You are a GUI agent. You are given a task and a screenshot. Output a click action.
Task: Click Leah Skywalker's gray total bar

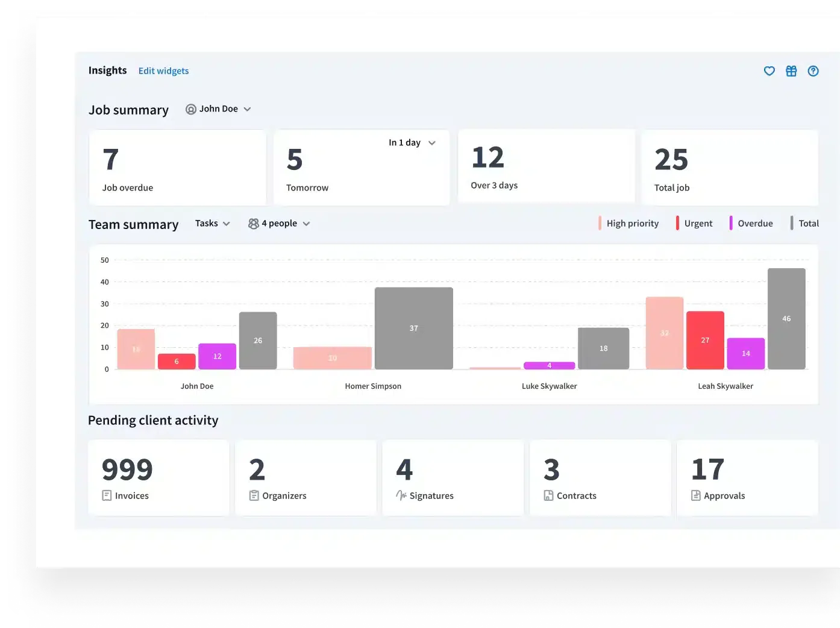[786, 319]
